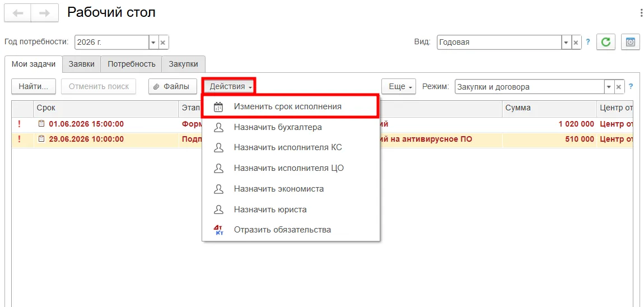Open the Потребность tab
Screen dimensions: 644x307
(x=132, y=64)
